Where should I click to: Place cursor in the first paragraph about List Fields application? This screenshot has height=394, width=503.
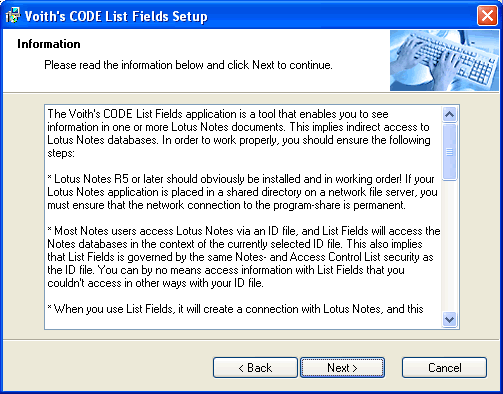pos(239,133)
